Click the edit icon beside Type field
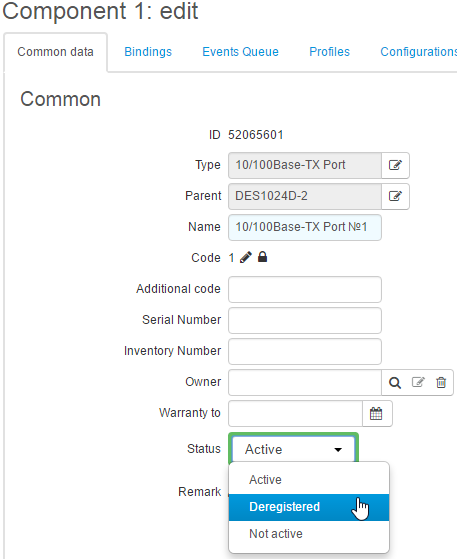Screen dimensions: 457x559 395,165
